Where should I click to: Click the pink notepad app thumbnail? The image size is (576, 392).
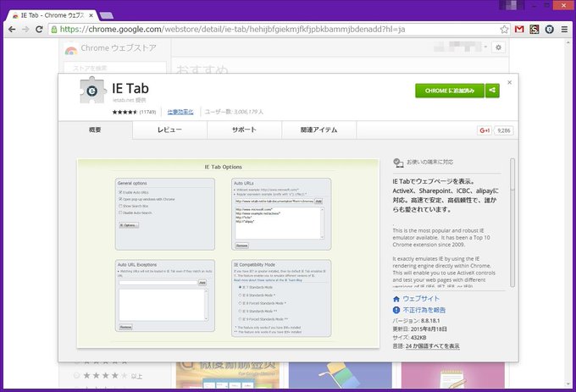452,375
